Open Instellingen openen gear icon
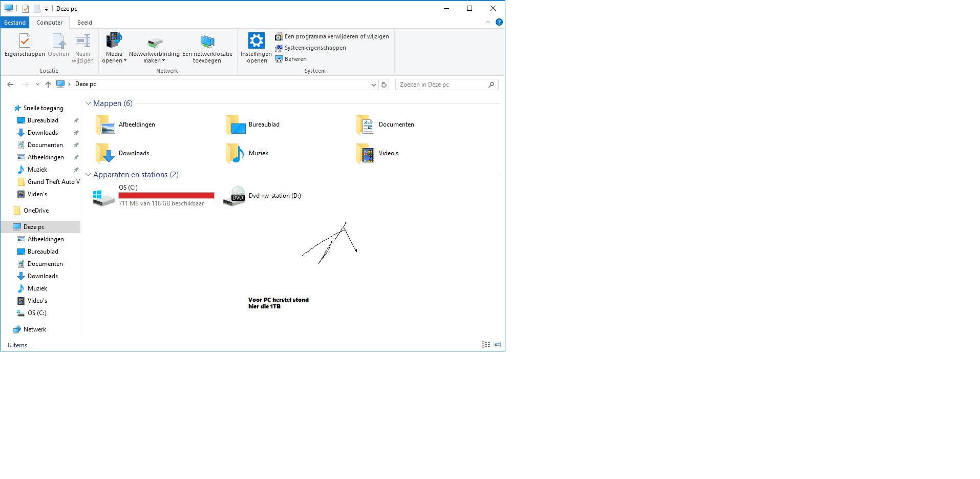 tap(257, 40)
